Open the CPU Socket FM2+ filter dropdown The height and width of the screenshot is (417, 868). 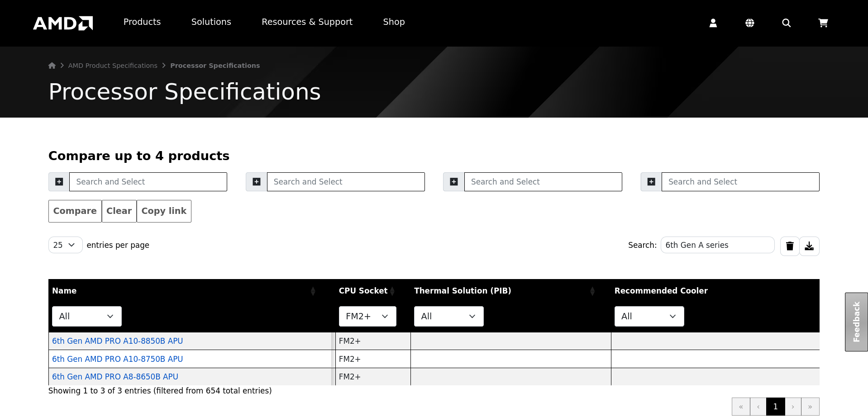pyautogui.click(x=367, y=317)
